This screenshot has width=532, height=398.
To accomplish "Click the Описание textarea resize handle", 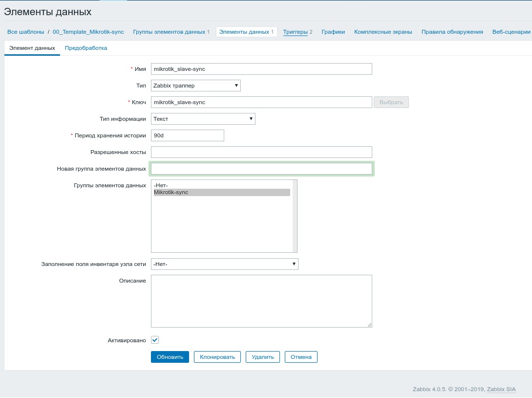I will coord(369,325).
